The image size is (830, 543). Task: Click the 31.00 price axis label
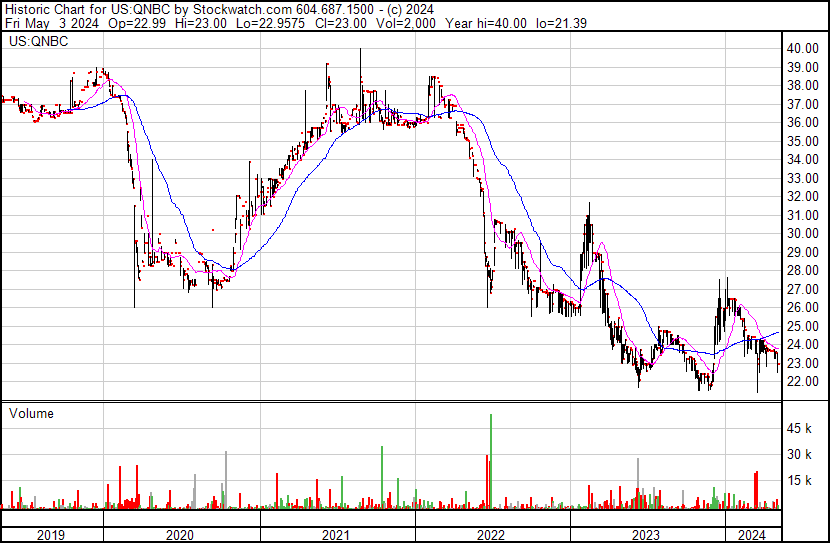point(803,215)
